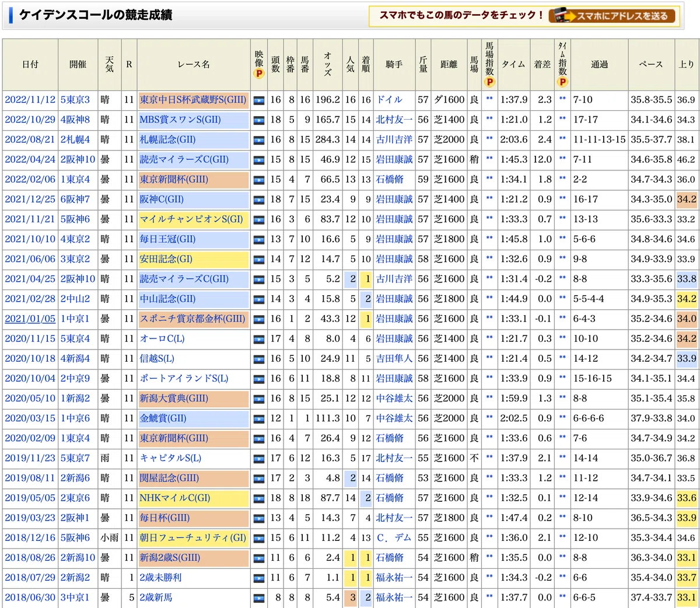Click the ケイデンスコールの競走成績 heading

click(96, 15)
